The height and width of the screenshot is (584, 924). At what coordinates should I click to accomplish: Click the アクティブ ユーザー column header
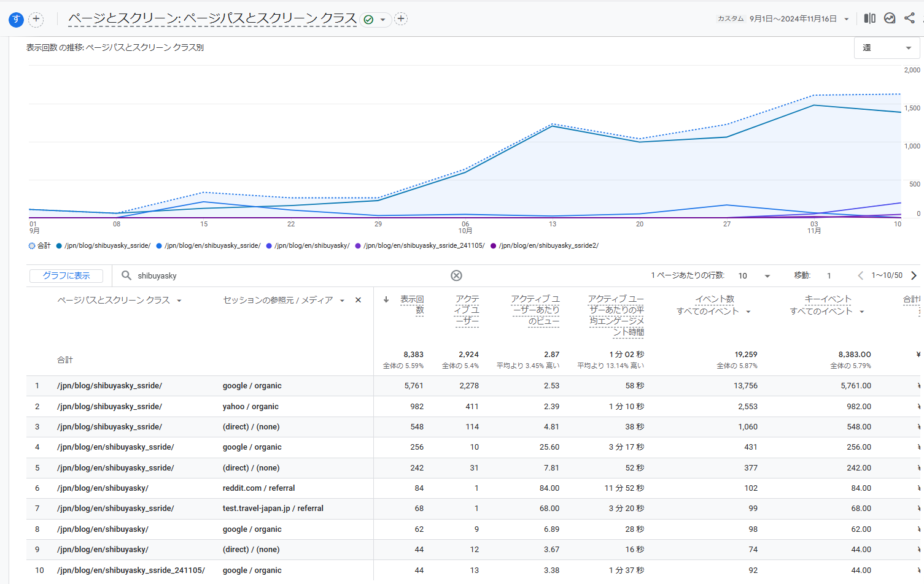(467, 309)
